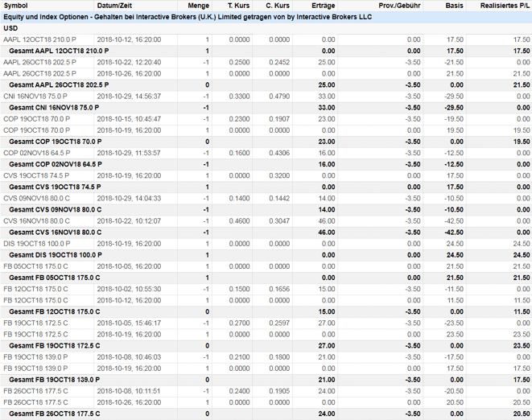The image size is (532, 420).
Task: Click T. Kurs value 0.2100
Action: [x=239, y=357]
